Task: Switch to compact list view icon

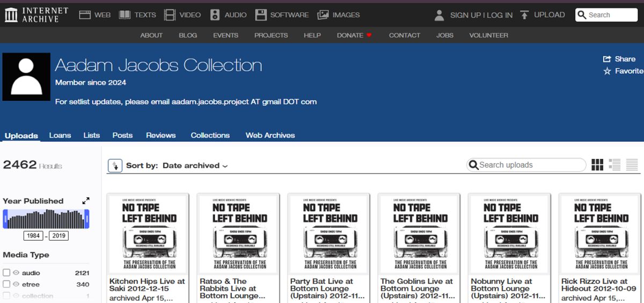Action: [x=632, y=165]
